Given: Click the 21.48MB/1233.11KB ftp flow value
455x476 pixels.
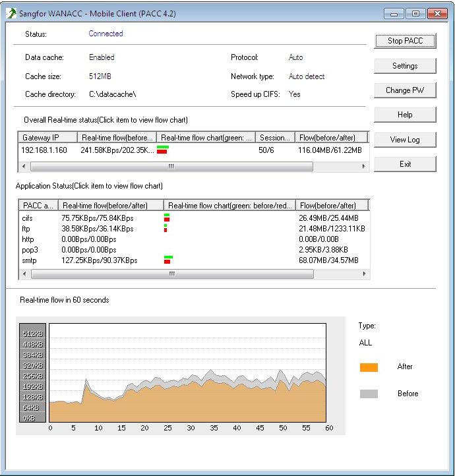Looking at the screenshot, I should coord(332,229).
